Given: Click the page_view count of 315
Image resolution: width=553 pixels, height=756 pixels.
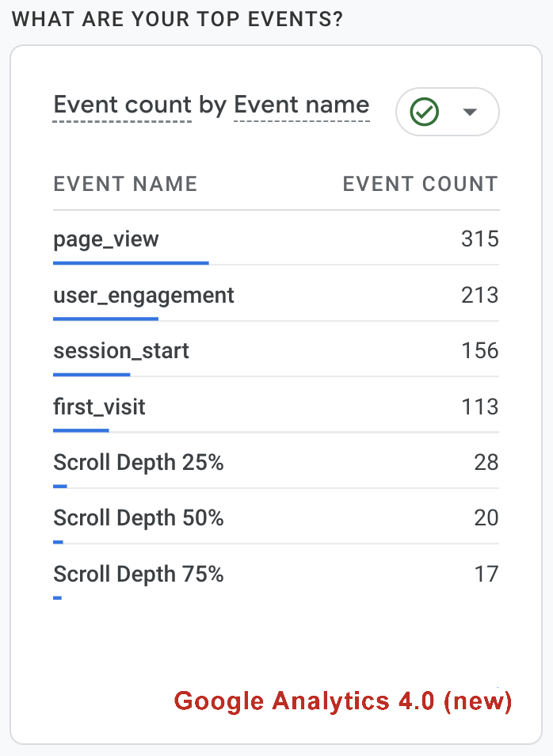Looking at the screenshot, I should click(x=479, y=239).
